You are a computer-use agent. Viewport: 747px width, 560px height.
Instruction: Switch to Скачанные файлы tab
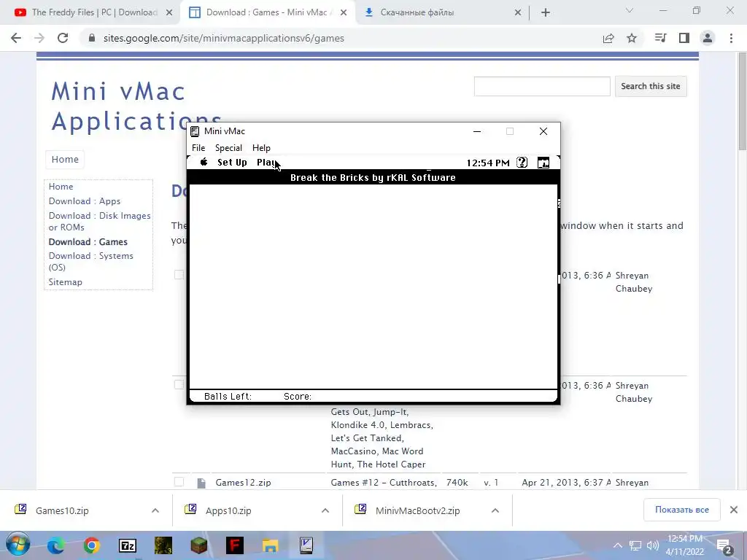439,12
